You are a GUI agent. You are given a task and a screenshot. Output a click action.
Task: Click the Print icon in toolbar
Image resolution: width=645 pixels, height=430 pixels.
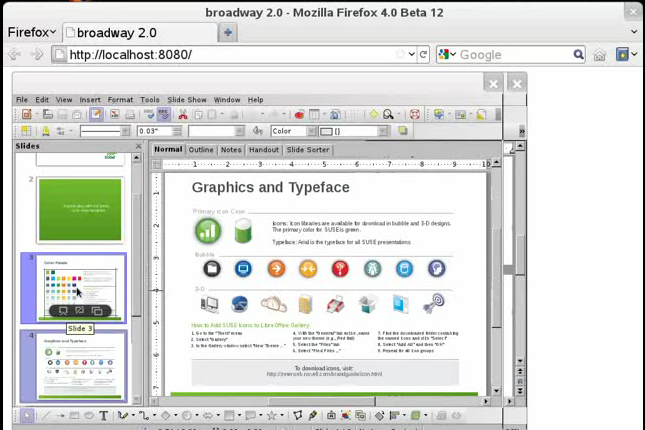(x=130, y=114)
